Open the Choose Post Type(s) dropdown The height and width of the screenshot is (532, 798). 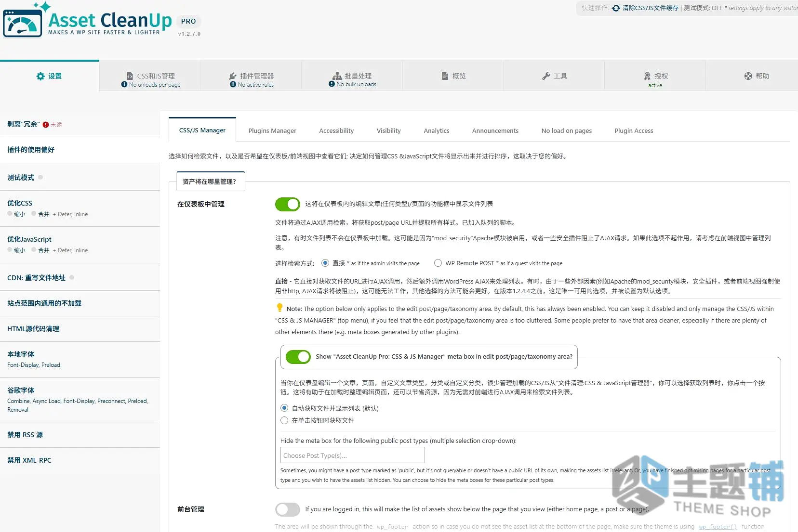point(353,455)
